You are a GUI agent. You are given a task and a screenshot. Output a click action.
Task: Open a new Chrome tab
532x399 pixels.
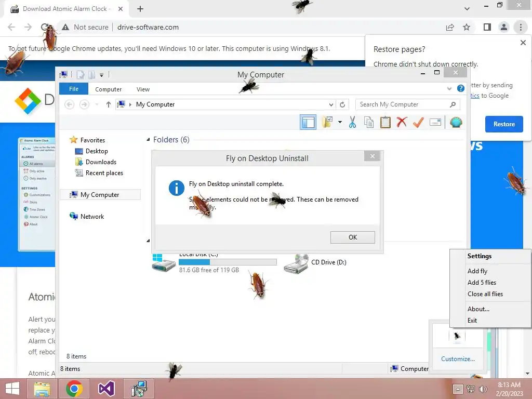[x=140, y=9]
